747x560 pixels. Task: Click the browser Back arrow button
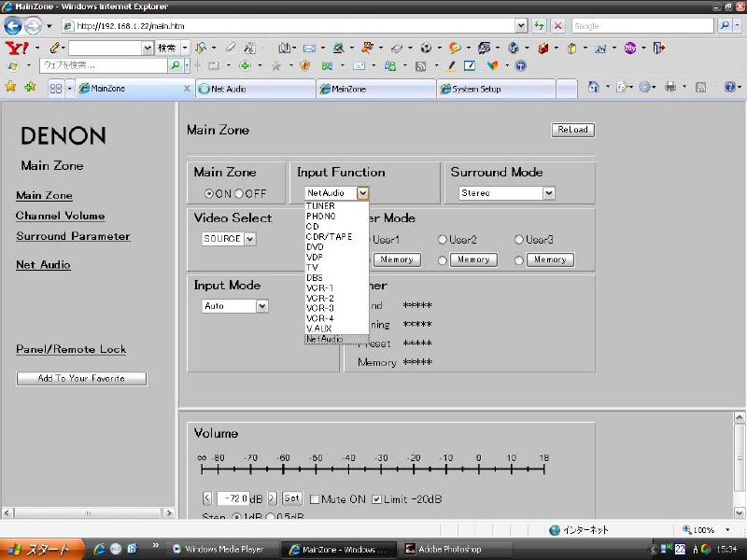point(13,26)
